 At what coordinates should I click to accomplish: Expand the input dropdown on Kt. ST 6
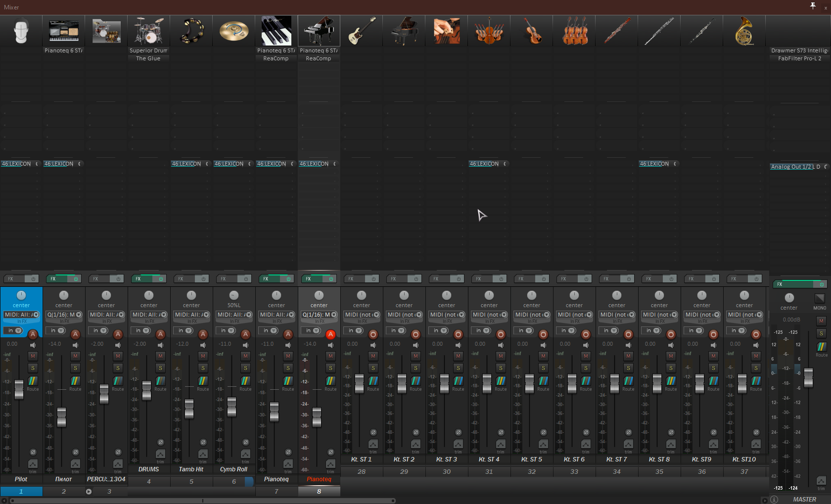pyautogui.click(x=574, y=315)
